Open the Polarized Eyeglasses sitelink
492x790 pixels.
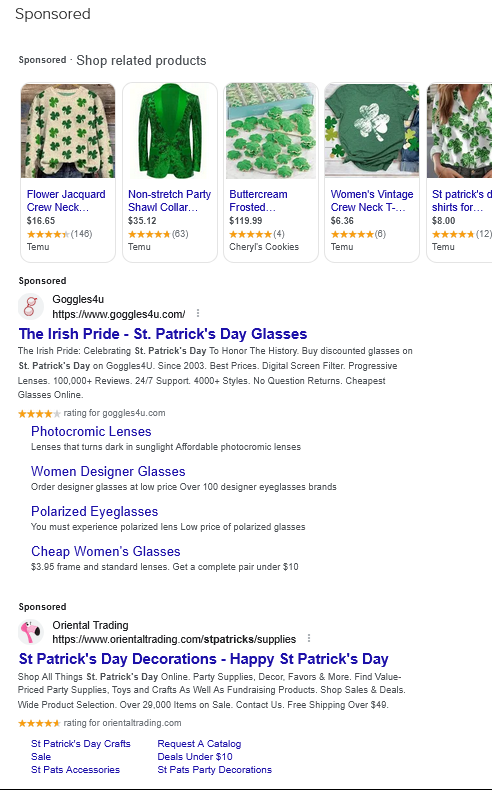pyautogui.click(x=95, y=511)
